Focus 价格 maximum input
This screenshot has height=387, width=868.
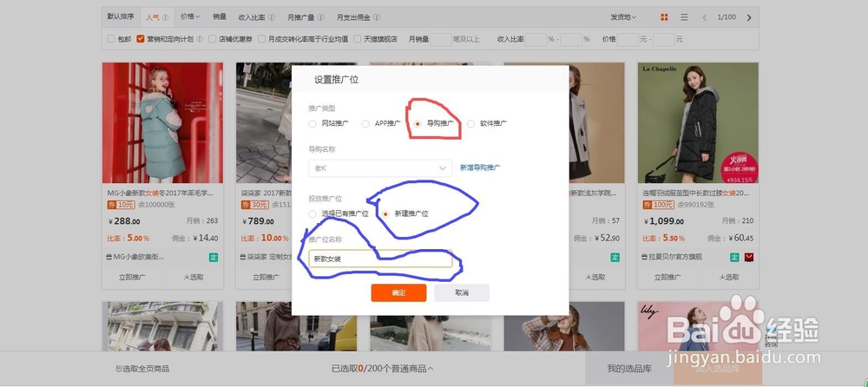[x=664, y=39]
